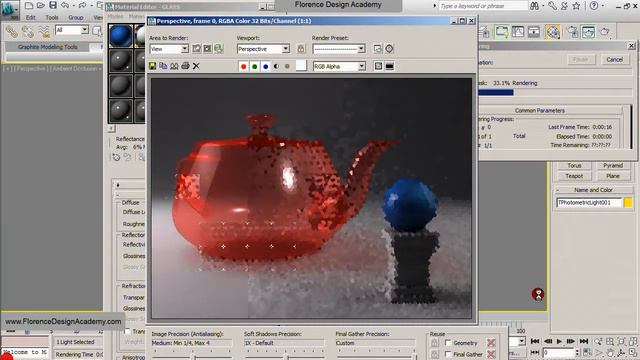This screenshot has width=640, height=360.
Task: Toggle the black UI display button beside RGB Alpha
Action: (390, 66)
